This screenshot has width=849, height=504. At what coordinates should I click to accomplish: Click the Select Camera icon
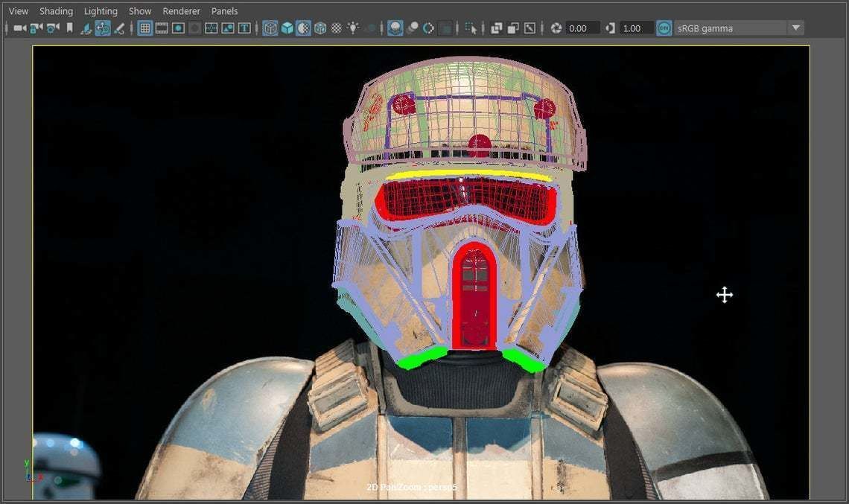[20, 28]
